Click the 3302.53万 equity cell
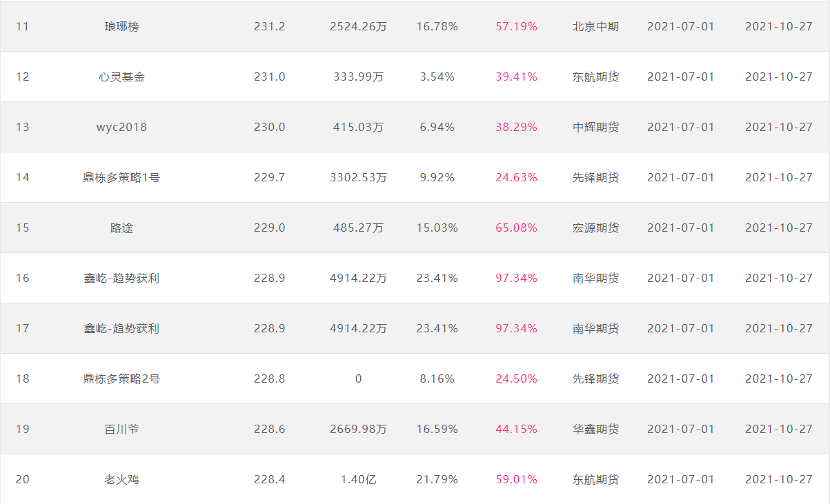The image size is (830, 504). click(358, 177)
